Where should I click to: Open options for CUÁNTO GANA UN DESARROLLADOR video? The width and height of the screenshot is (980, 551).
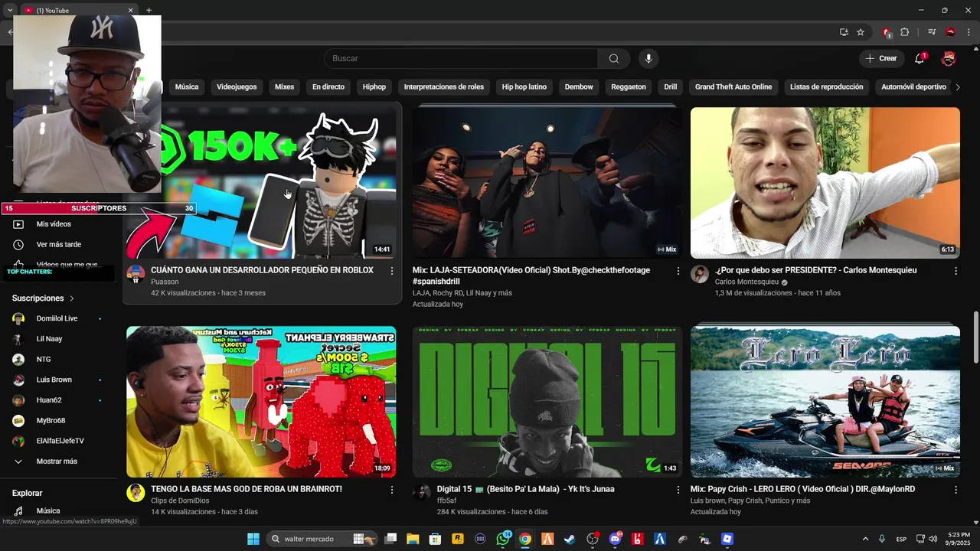pos(392,271)
